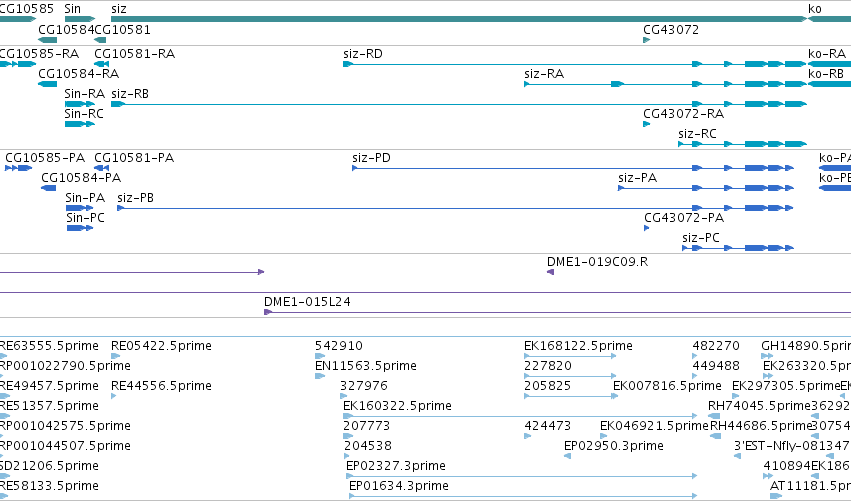851x501 pixels.
Task: Click feature 449488
Action: pos(716,366)
